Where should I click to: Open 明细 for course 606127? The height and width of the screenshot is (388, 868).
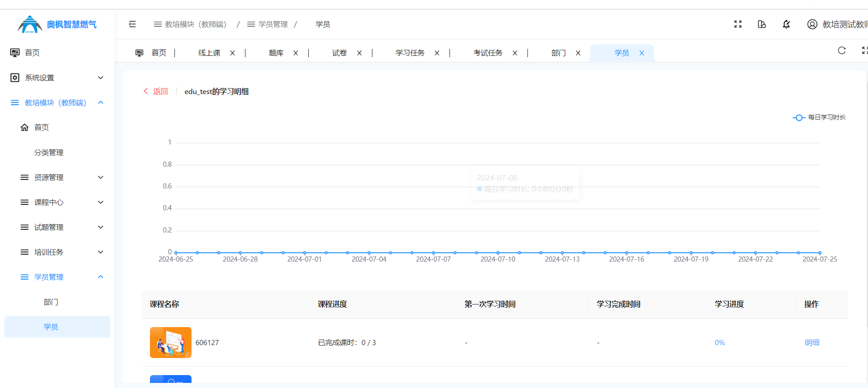(812, 342)
